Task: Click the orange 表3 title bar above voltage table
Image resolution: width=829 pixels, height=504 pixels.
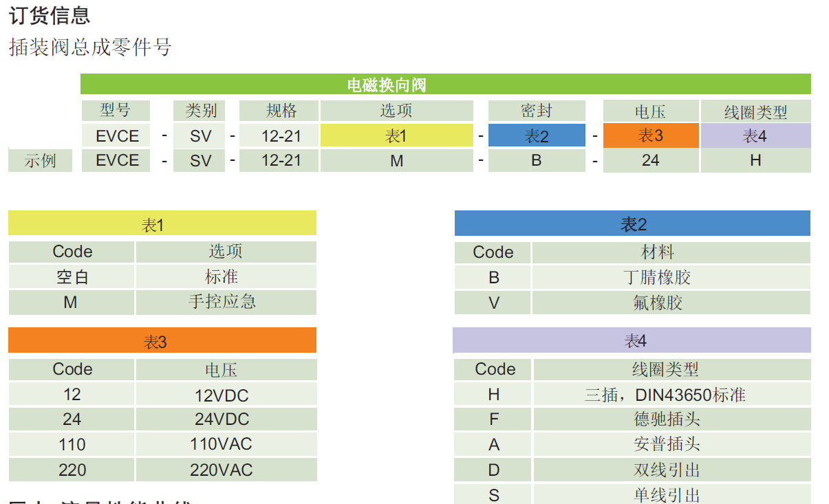Action: pyautogui.click(x=162, y=341)
